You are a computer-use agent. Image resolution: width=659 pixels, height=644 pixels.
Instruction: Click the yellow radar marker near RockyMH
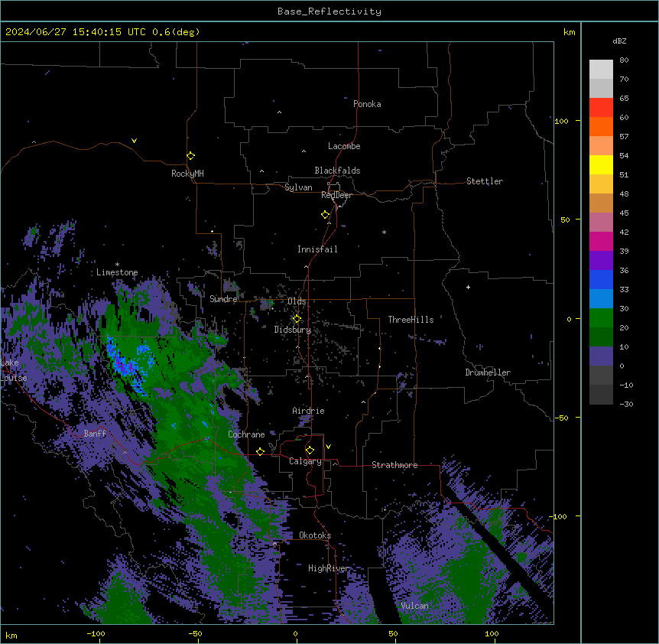[191, 156]
